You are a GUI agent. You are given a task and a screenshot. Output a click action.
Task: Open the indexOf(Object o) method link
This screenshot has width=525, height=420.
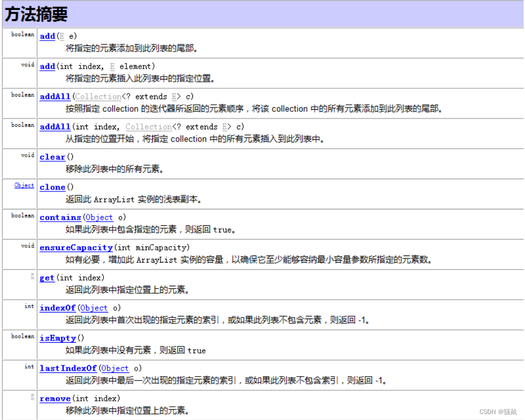[58, 308]
